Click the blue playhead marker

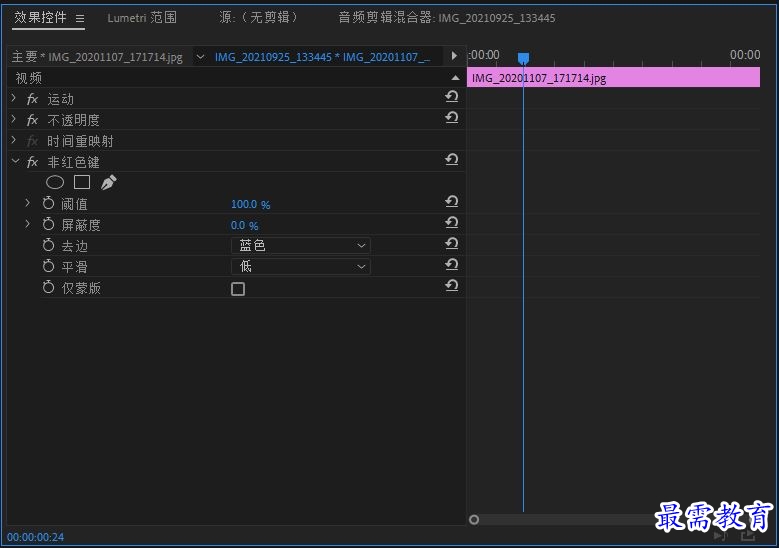click(x=523, y=59)
